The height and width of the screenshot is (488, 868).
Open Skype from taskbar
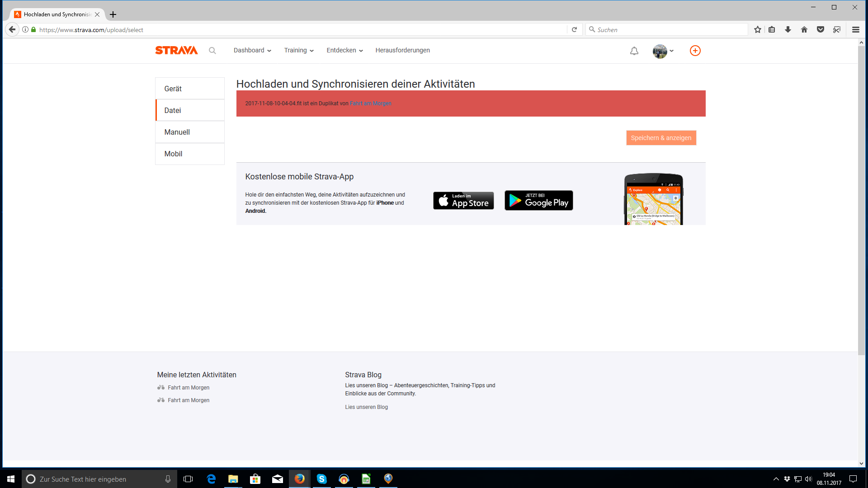pos(321,479)
